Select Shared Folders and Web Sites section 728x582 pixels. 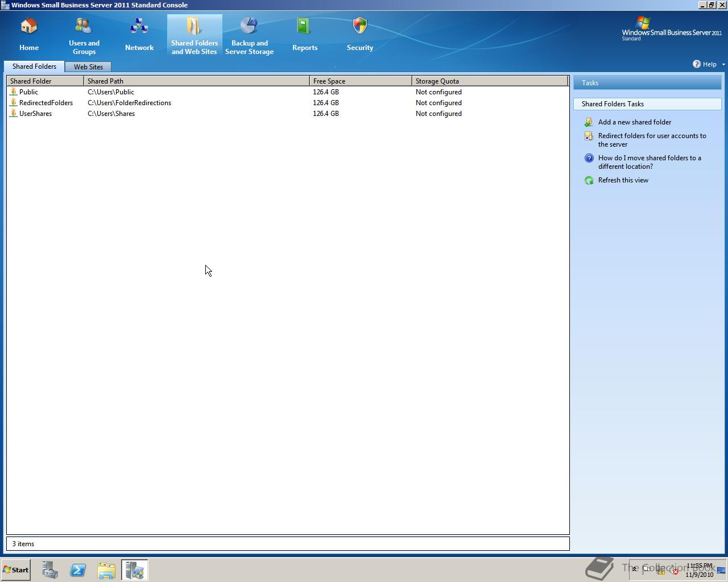(x=195, y=35)
